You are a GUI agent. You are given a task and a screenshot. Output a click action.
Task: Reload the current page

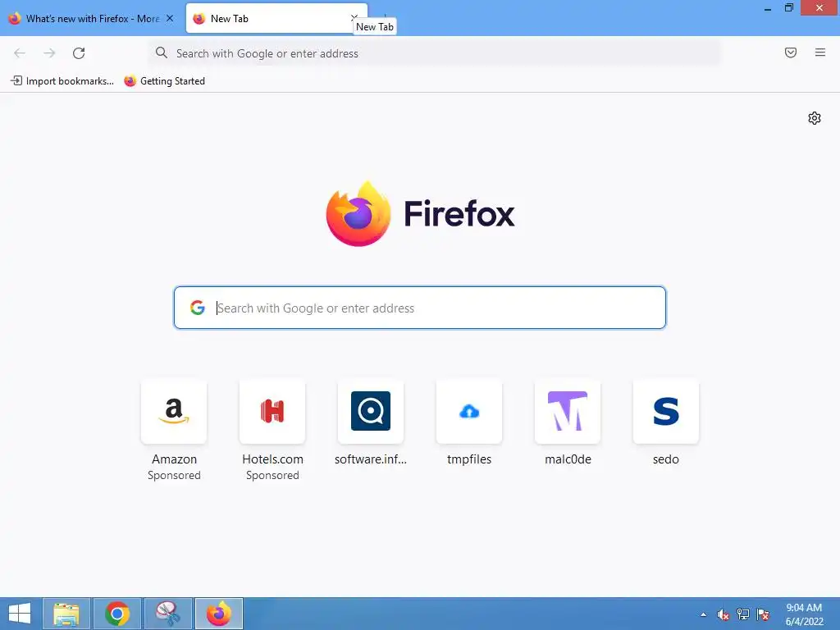point(79,53)
